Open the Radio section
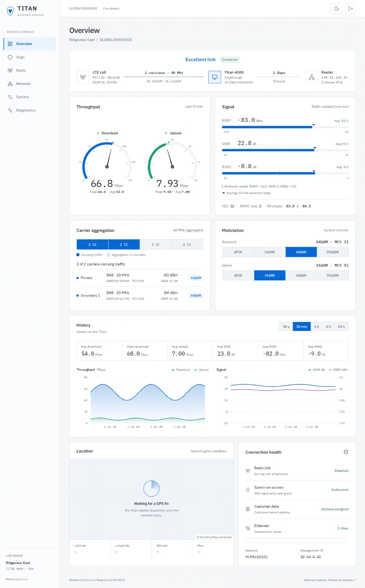365x588 pixels. [x=30, y=71]
